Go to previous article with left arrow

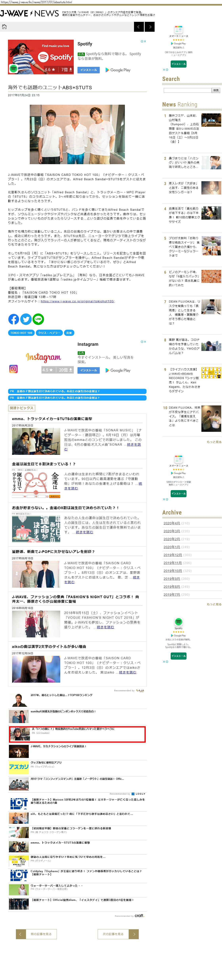coord(139,27)
